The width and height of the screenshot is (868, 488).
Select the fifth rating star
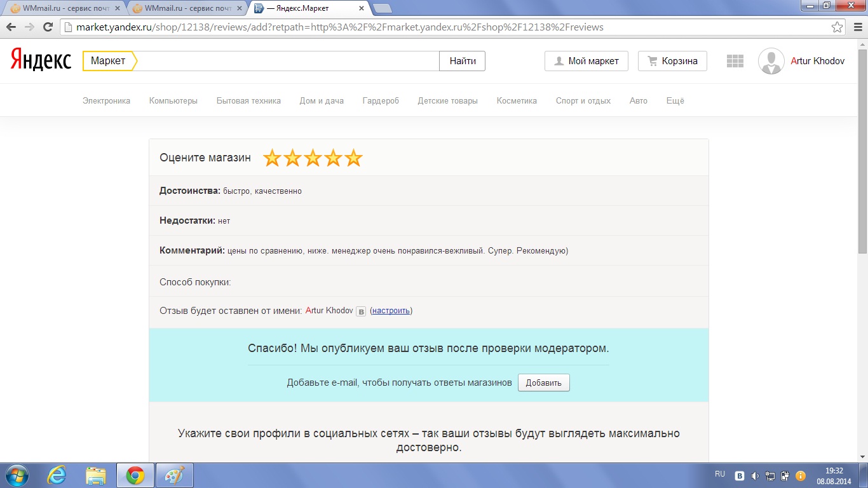click(353, 158)
